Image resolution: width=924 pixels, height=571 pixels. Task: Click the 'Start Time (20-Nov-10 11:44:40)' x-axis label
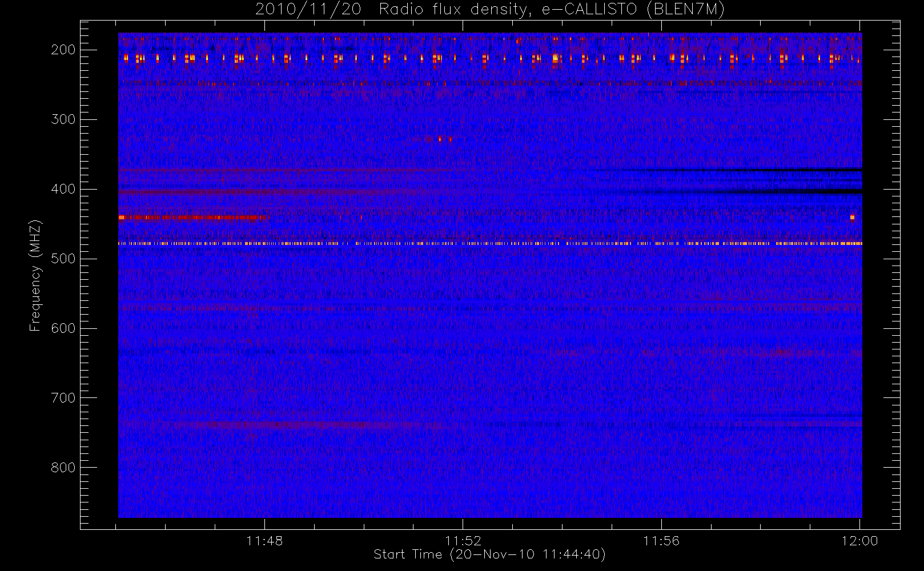[489, 554]
